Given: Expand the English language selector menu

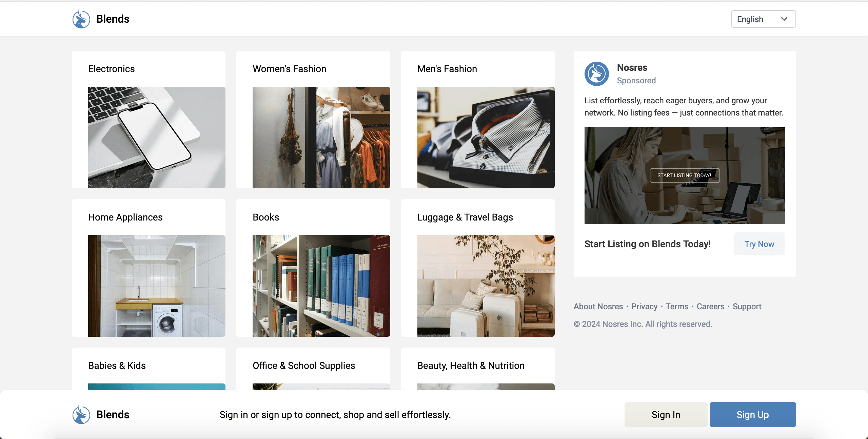Looking at the screenshot, I should pyautogui.click(x=763, y=19).
